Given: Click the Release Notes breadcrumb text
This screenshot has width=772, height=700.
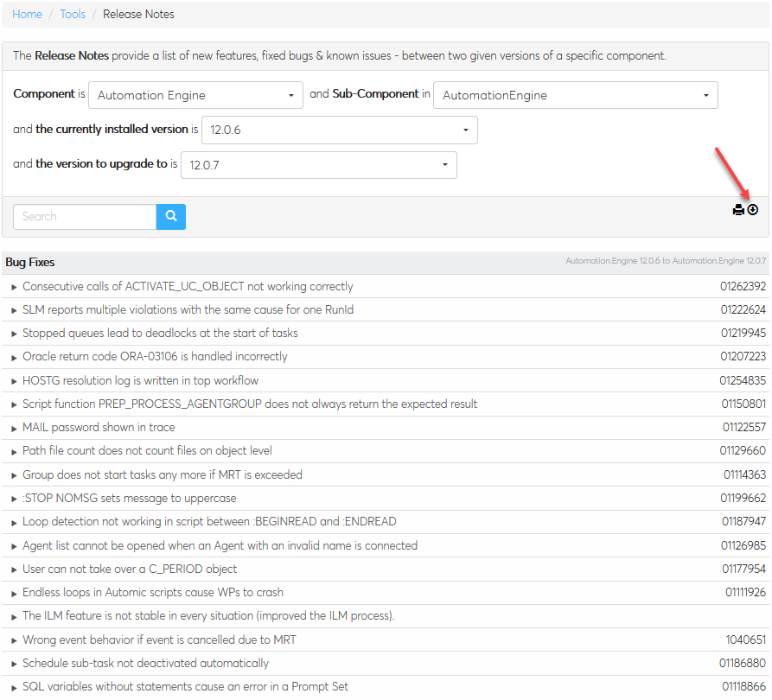Looking at the screenshot, I should coord(138,15).
